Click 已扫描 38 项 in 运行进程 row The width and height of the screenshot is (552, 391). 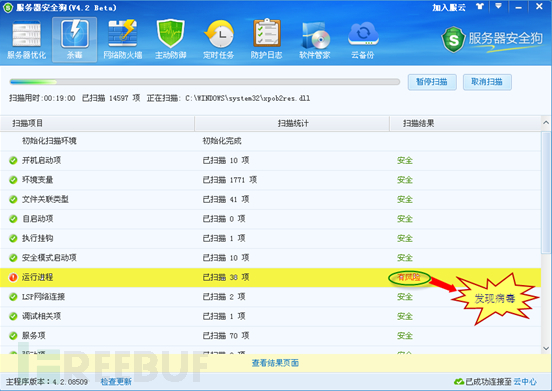226,277
